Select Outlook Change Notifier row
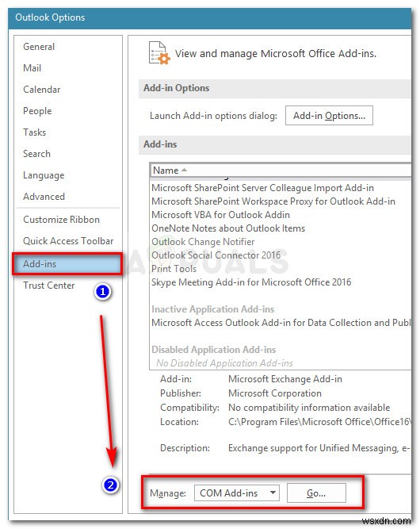This screenshot has height=529, width=420. 203,242
